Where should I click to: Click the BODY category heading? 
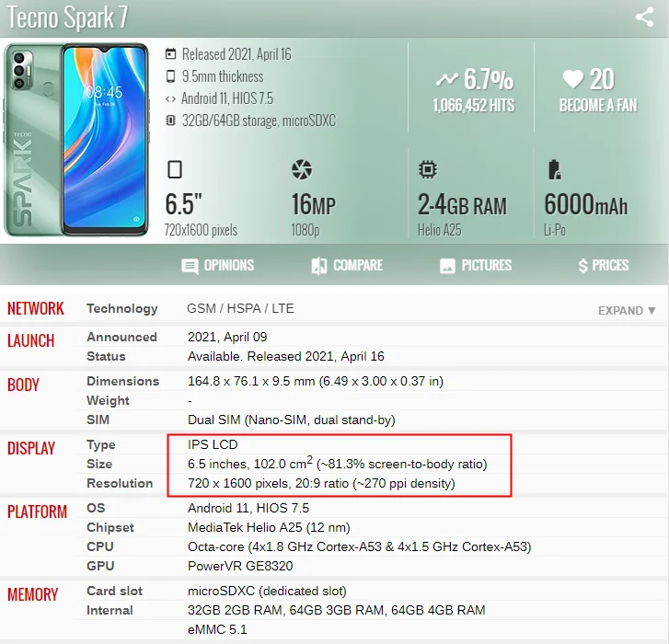[x=24, y=385]
